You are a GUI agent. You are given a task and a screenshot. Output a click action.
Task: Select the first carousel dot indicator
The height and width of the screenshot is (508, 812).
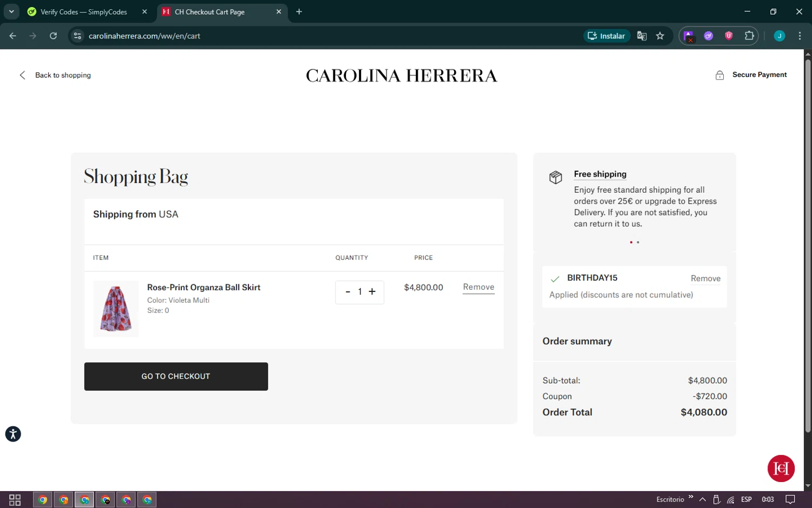(x=631, y=242)
